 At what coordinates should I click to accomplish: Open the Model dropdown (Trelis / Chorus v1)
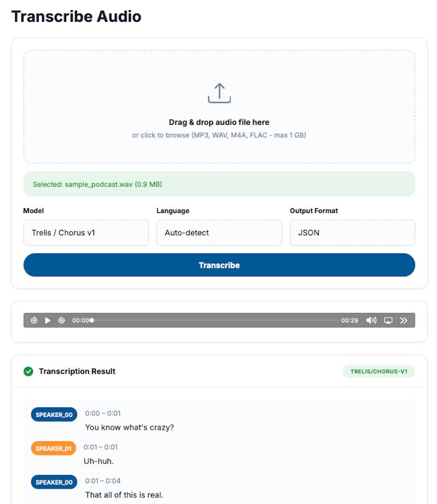click(86, 233)
